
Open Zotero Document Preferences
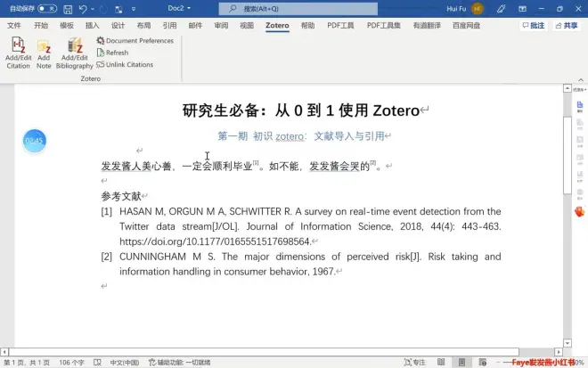[x=135, y=40]
